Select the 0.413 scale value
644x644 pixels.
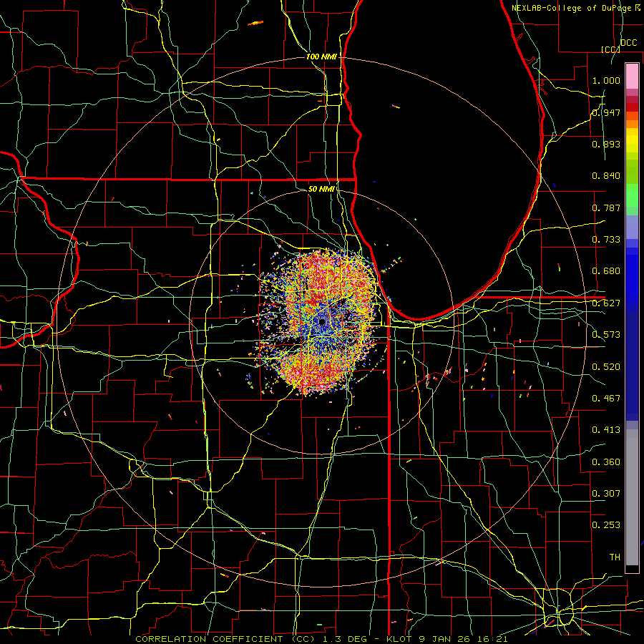pyautogui.click(x=606, y=430)
